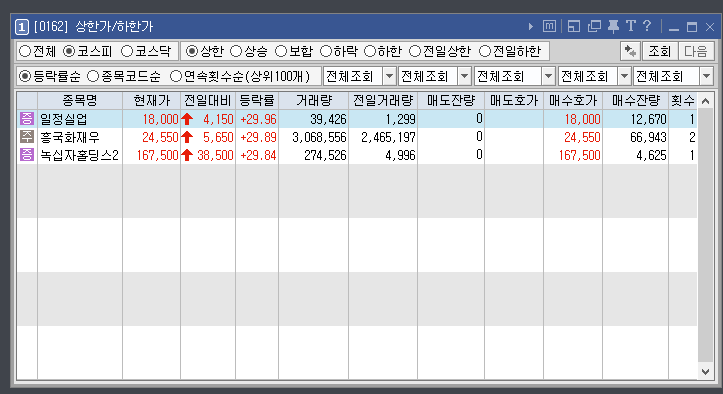Click the +29.84 change rate cell

258,155
